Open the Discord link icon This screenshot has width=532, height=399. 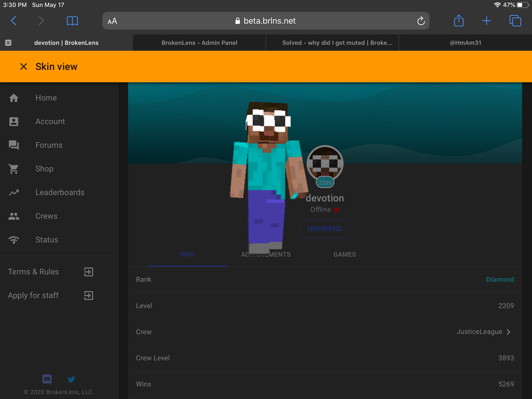(47, 379)
